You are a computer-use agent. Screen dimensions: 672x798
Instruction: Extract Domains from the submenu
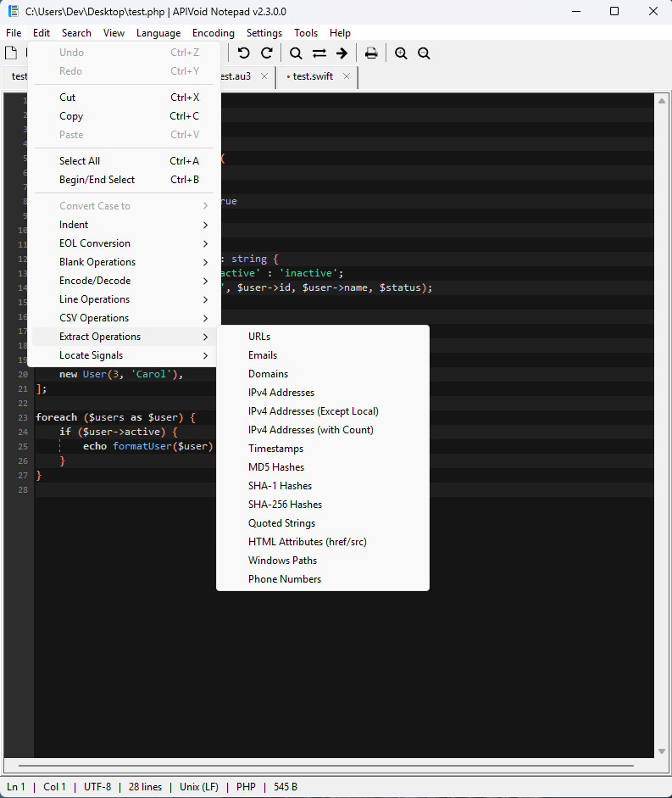click(x=323, y=374)
